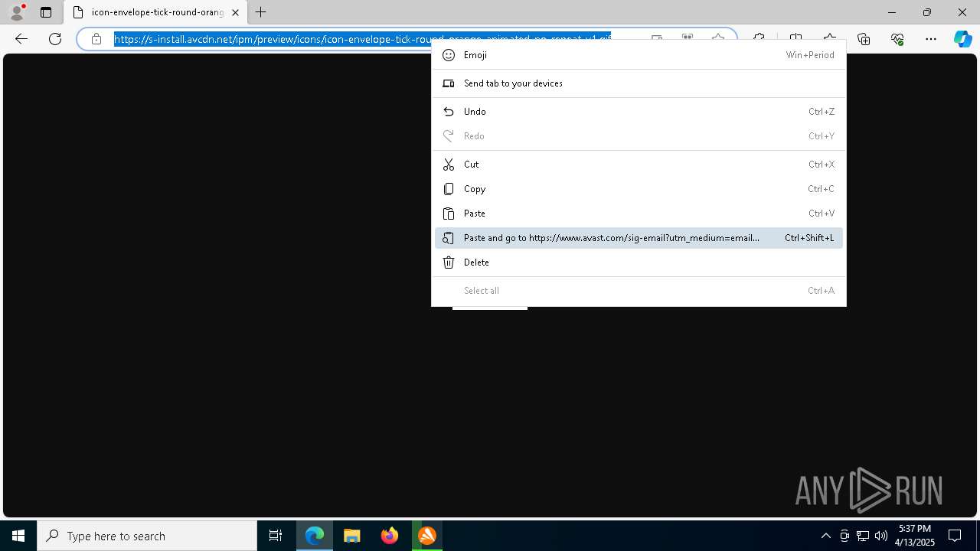Click the Send tab devices icon
980x551 pixels.
(449, 83)
